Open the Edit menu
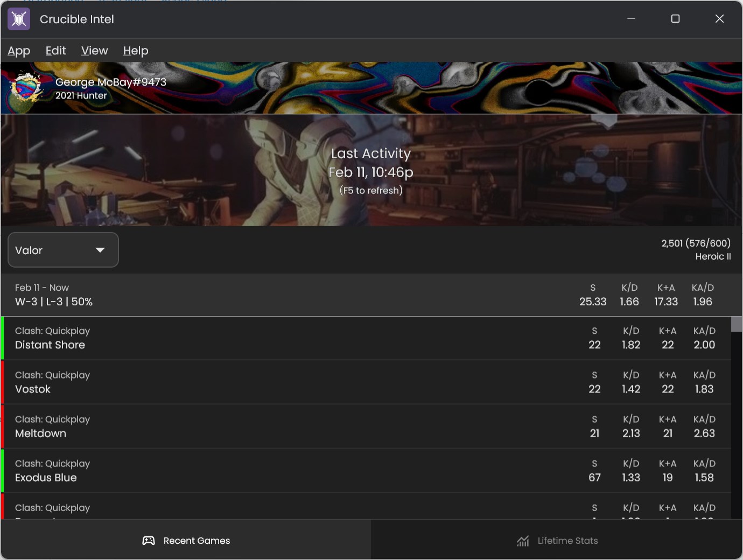Screen dimensions: 743x560 [55, 51]
